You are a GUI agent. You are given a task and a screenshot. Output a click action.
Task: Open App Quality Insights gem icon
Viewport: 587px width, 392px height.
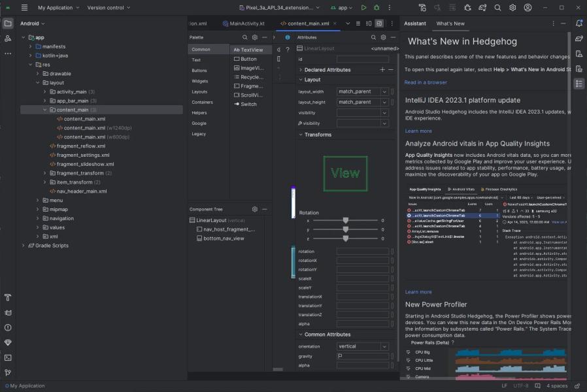(x=8, y=342)
